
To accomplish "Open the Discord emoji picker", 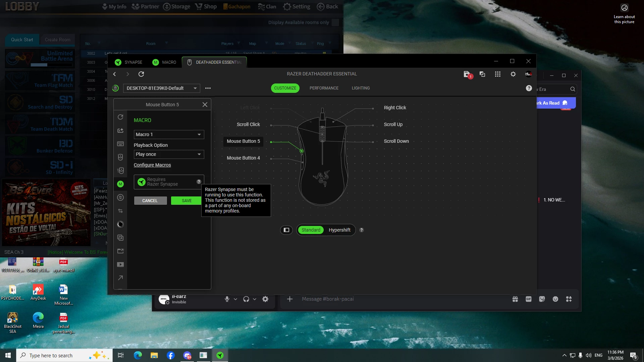I will [555, 299].
